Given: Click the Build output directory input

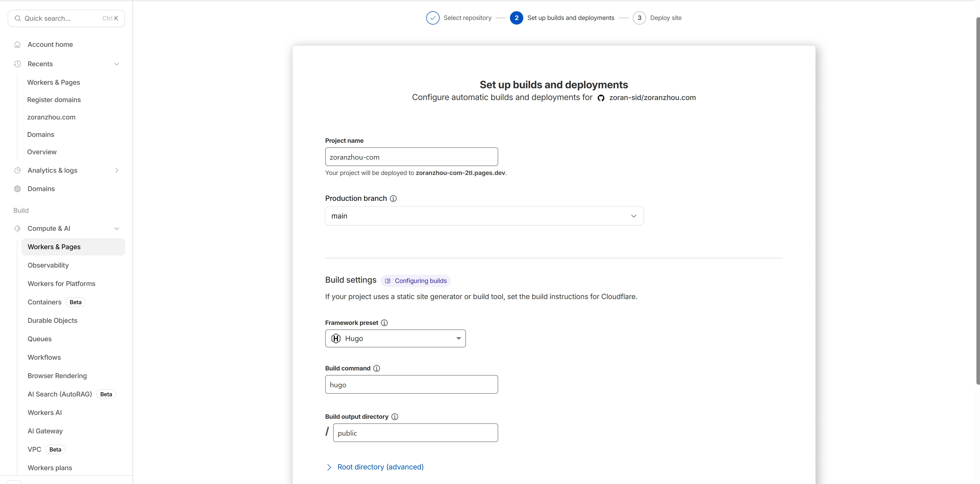Looking at the screenshot, I should tap(416, 433).
